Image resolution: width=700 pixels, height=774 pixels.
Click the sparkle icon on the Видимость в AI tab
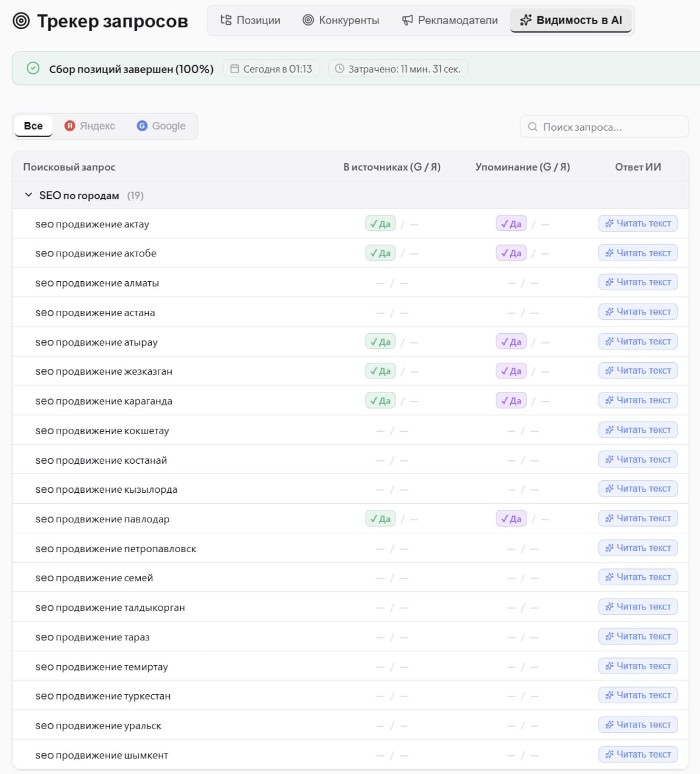[526, 20]
